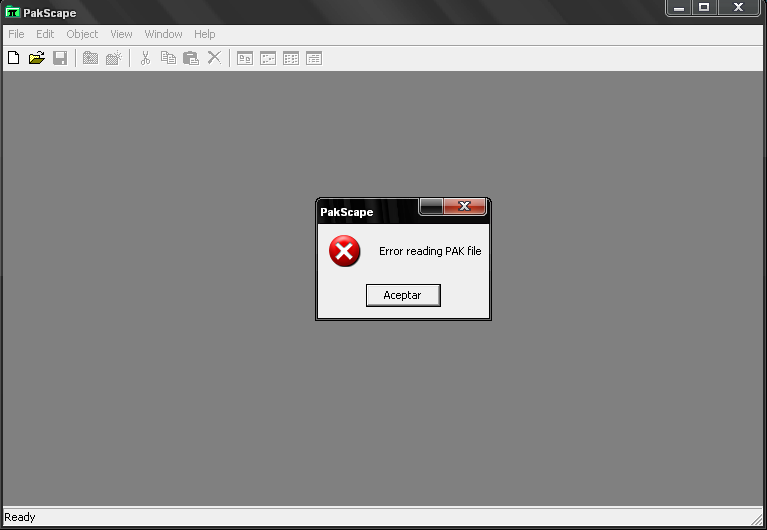Close the main PakScape window

tap(739, 8)
